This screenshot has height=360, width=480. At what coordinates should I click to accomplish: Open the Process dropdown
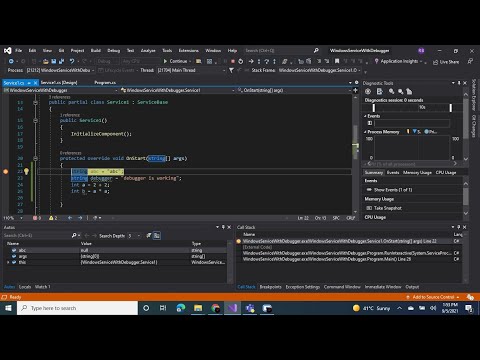point(61,70)
